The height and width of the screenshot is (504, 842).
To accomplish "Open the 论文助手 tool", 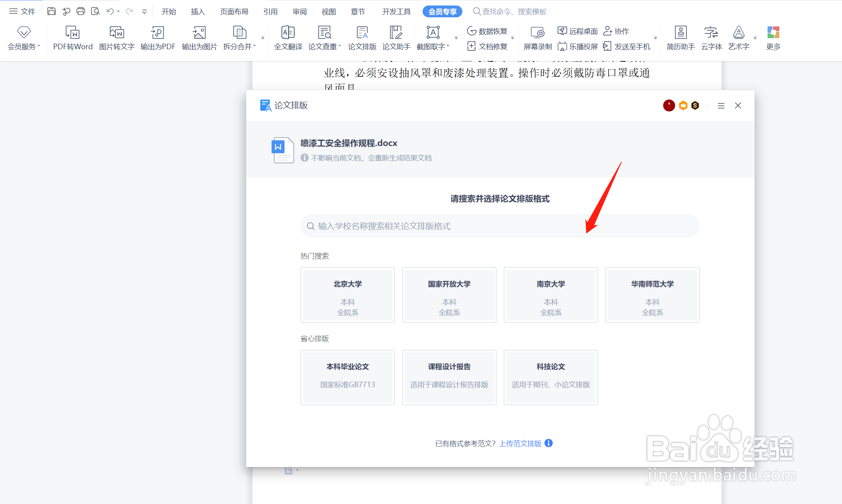I will pos(396,38).
